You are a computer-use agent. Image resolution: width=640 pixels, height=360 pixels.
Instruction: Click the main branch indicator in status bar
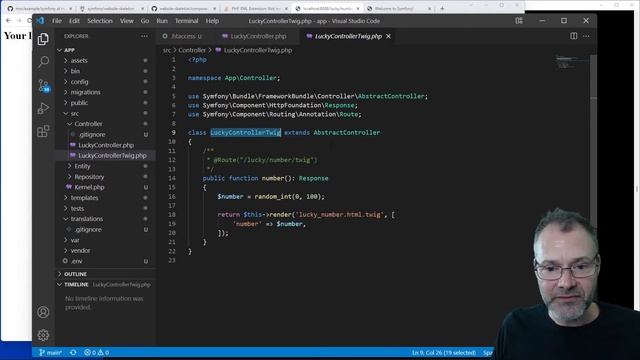tap(50, 352)
